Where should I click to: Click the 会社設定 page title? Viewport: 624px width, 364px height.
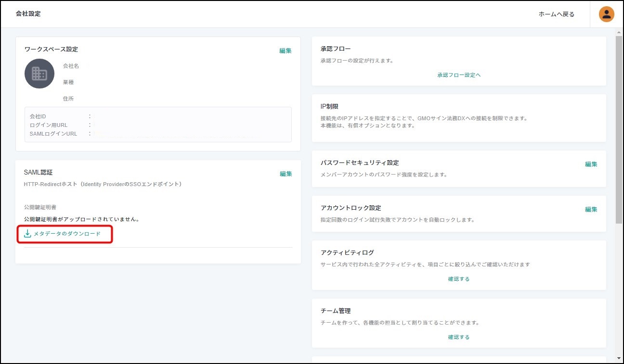(x=28, y=14)
